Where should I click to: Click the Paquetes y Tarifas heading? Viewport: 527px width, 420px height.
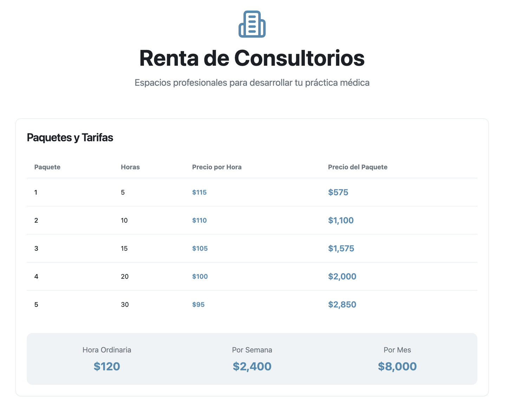(70, 137)
